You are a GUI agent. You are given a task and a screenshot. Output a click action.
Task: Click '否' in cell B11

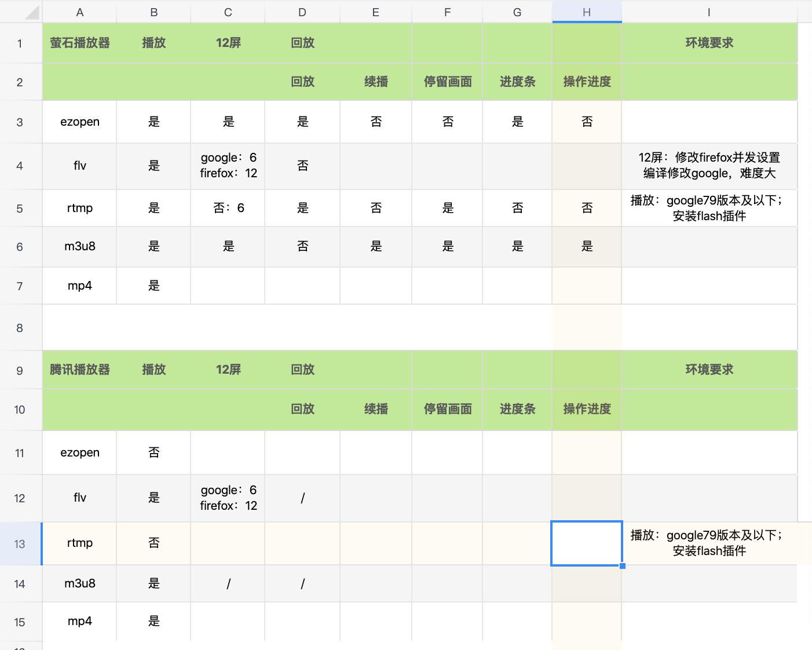pyautogui.click(x=154, y=452)
